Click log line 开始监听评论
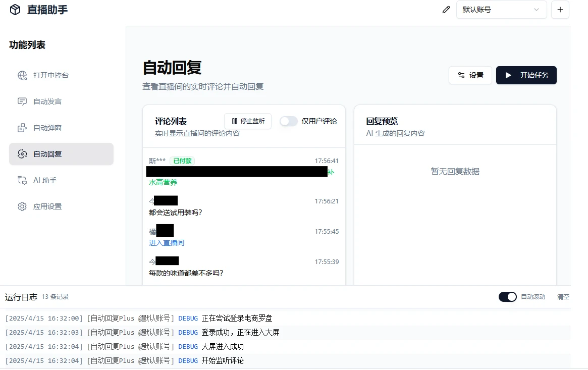 [x=223, y=360]
